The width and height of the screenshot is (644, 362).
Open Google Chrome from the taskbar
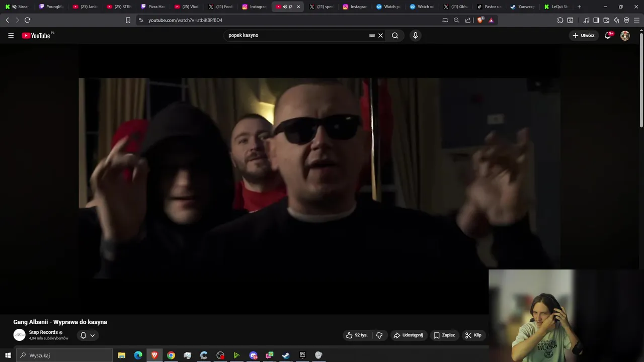coord(171,355)
